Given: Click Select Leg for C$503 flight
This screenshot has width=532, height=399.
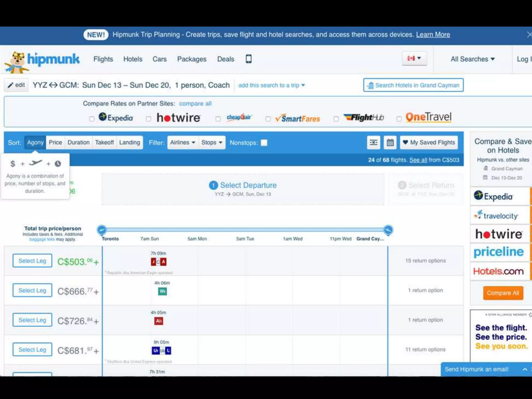Looking at the screenshot, I should (x=32, y=261).
